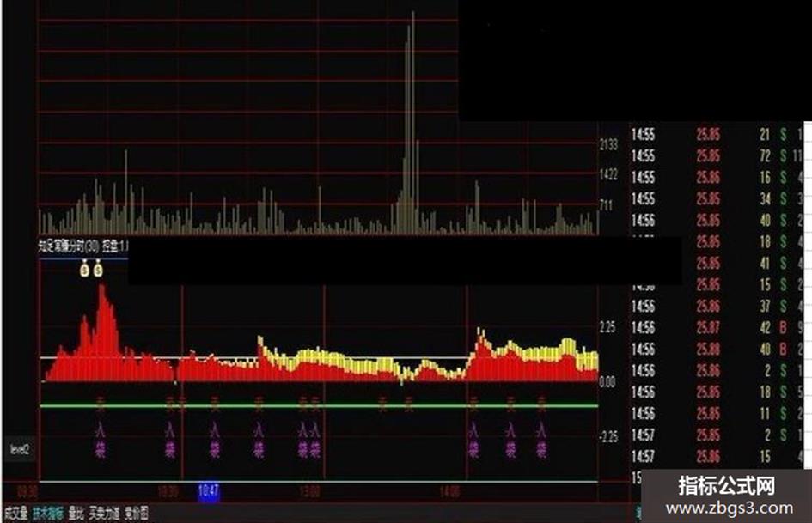Select the 14:57 tick row with volume 15
Image resolution: width=812 pixels, height=523 pixels.
pos(717,456)
